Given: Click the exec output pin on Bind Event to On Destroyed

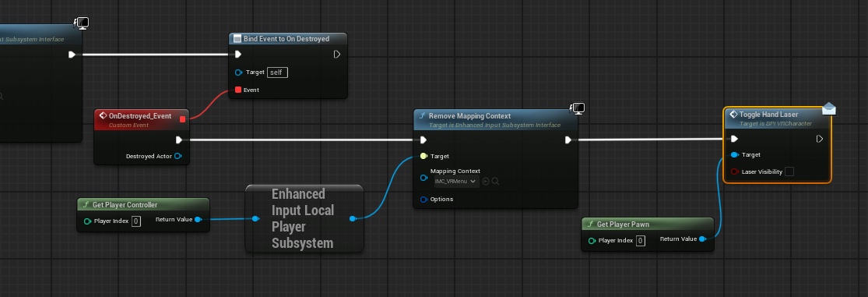Looking at the screenshot, I should pyautogui.click(x=336, y=55).
